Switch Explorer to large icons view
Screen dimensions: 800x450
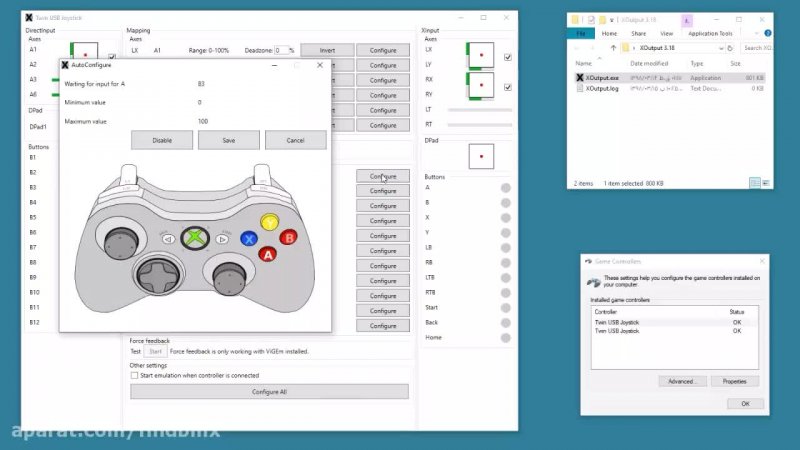click(764, 183)
